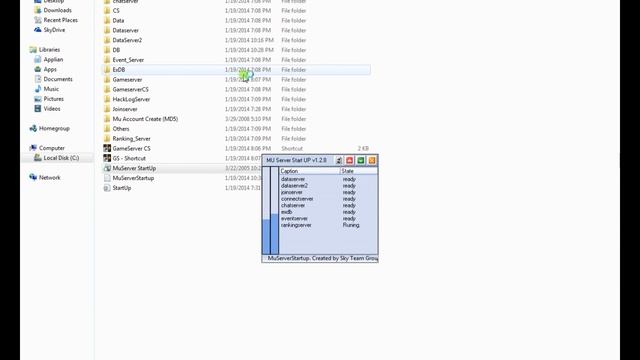Click the shorter blue vertical progress bar

tap(266, 237)
